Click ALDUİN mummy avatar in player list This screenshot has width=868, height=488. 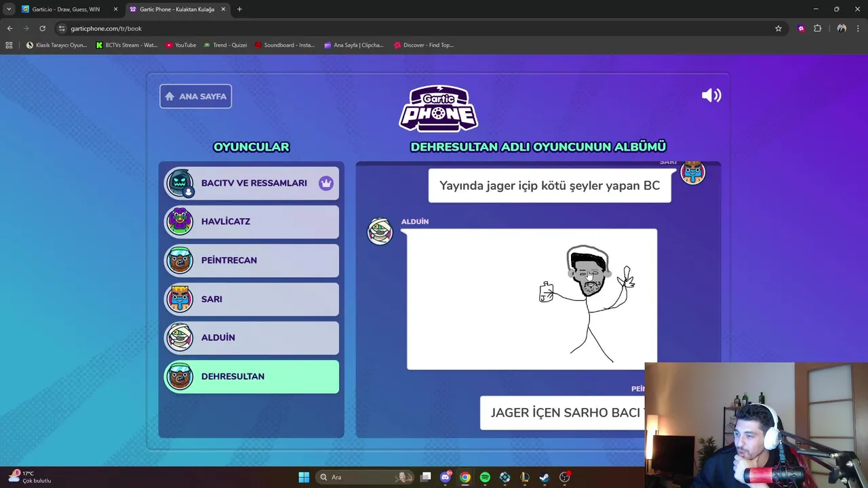(180, 338)
